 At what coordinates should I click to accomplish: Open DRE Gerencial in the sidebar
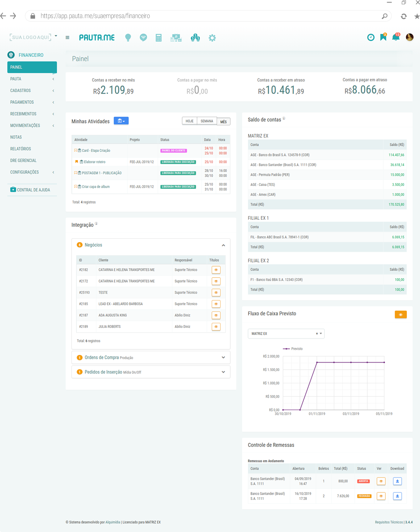pos(32,161)
